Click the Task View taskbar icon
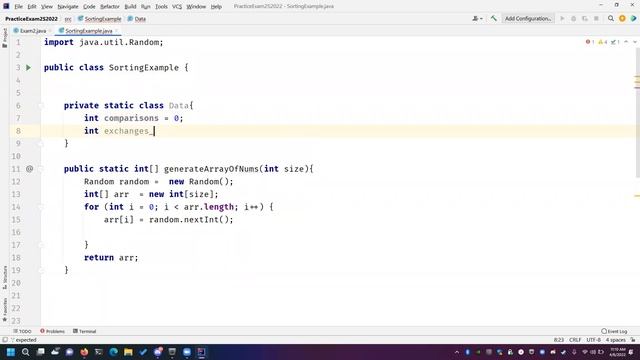The image size is (640, 360). click(x=40, y=352)
